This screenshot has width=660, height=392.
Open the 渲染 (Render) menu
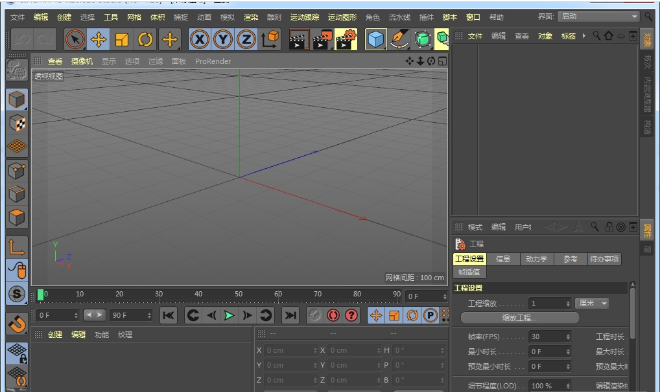coord(250,17)
